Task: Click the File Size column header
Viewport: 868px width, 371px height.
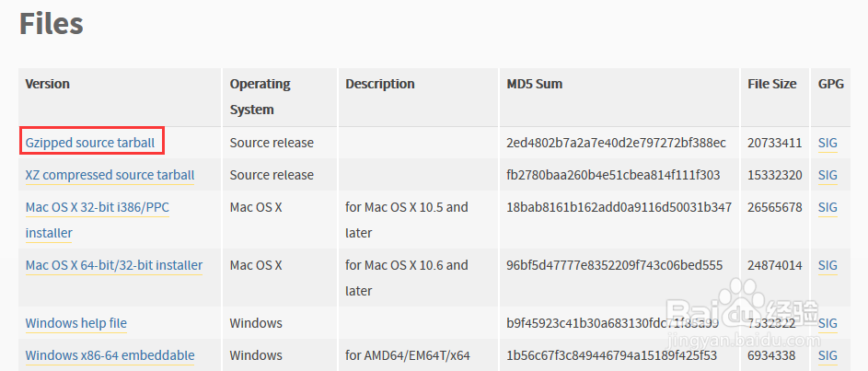Action: (771, 84)
